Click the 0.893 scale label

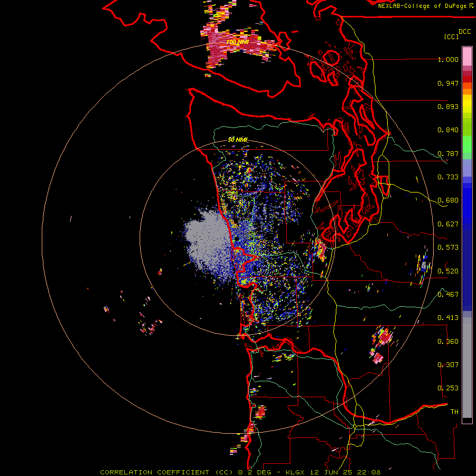point(448,106)
